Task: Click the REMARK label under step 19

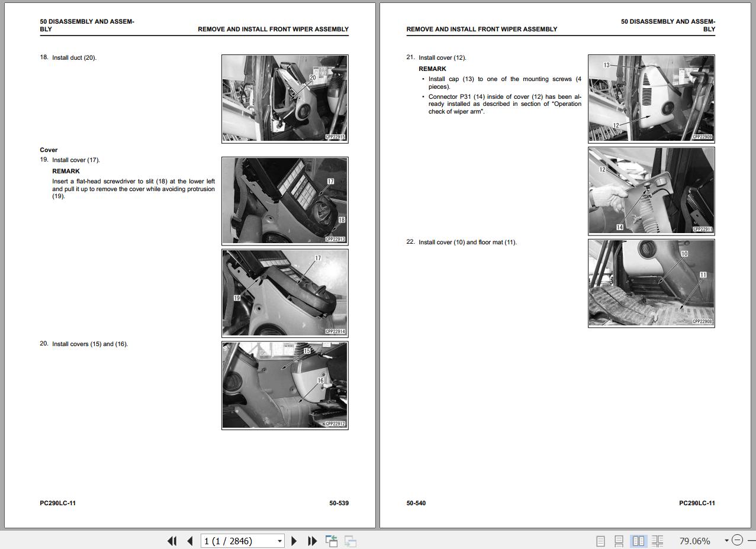Action: [x=66, y=171]
